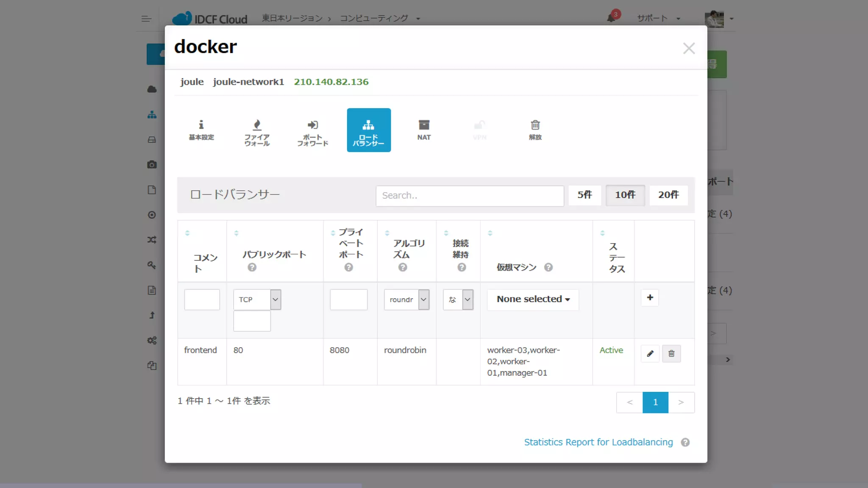Expand the roundrobin algorithm dropdown

tap(406, 299)
